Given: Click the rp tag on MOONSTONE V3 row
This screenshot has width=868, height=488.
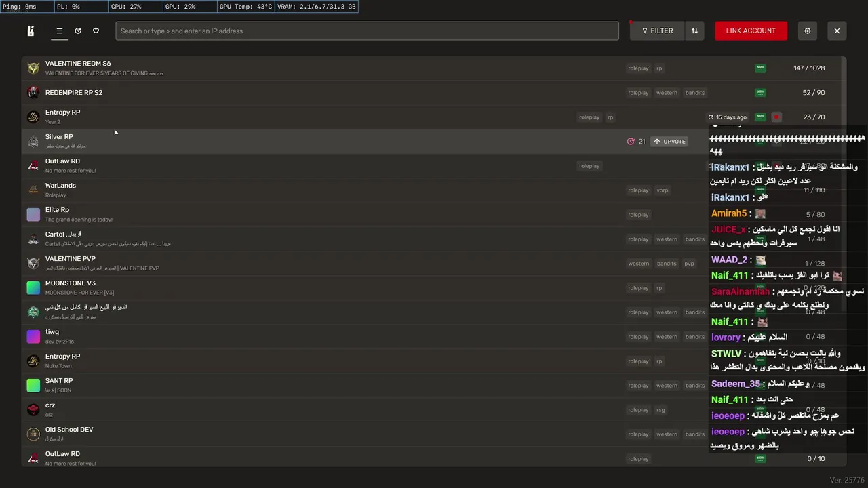Looking at the screenshot, I should (659, 288).
